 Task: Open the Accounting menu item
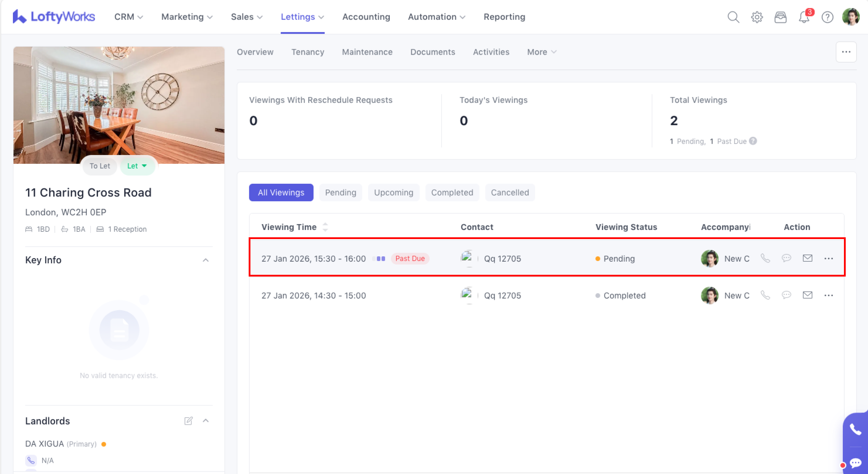tap(366, 17)
